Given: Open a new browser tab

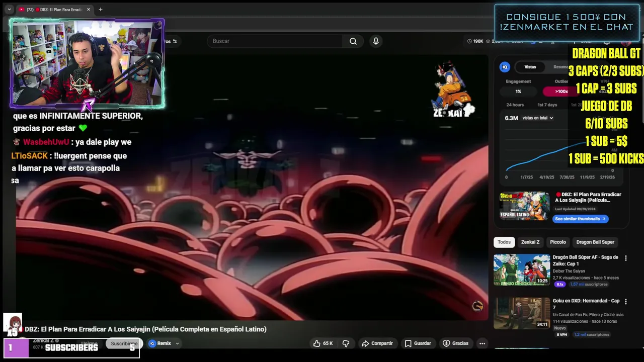Looking at the screenshot, I should coord(100,10).
